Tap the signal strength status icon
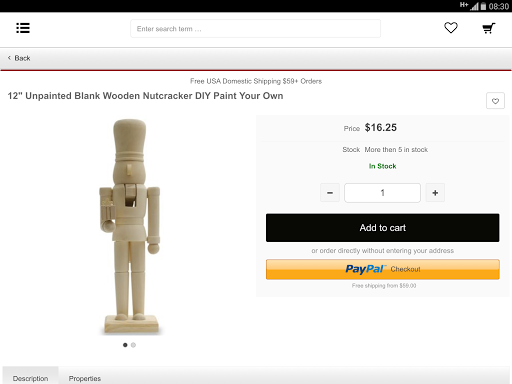Screen dimensions: 512x384 (474, 6)
